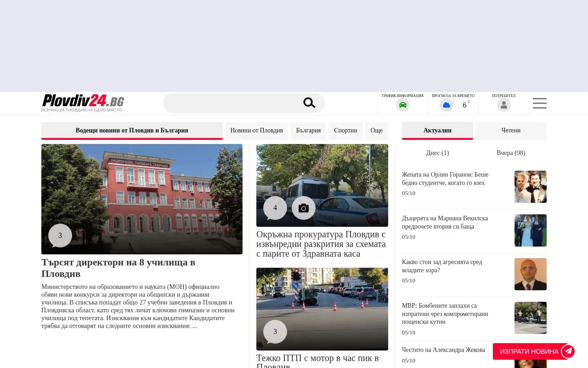
Task: Open the hamburger menu
Action: pyautogui.click(x=540, y=103)
